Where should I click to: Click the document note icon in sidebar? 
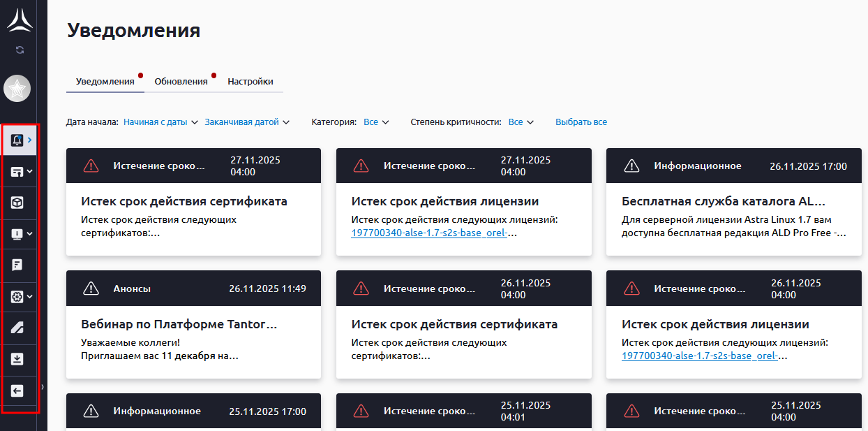pos(17,265)
